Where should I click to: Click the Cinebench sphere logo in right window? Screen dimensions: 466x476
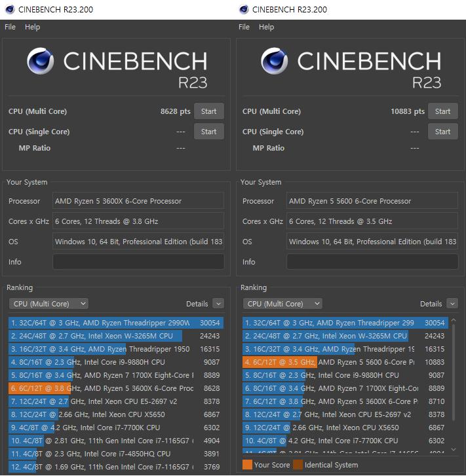click(x=275, y=61)
